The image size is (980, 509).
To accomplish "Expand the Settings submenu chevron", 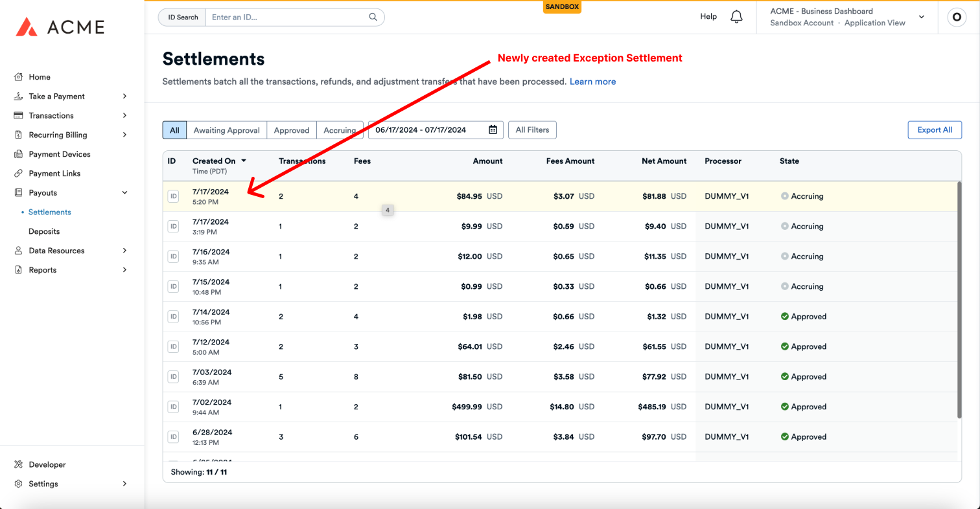I will (x=124, y=484).
